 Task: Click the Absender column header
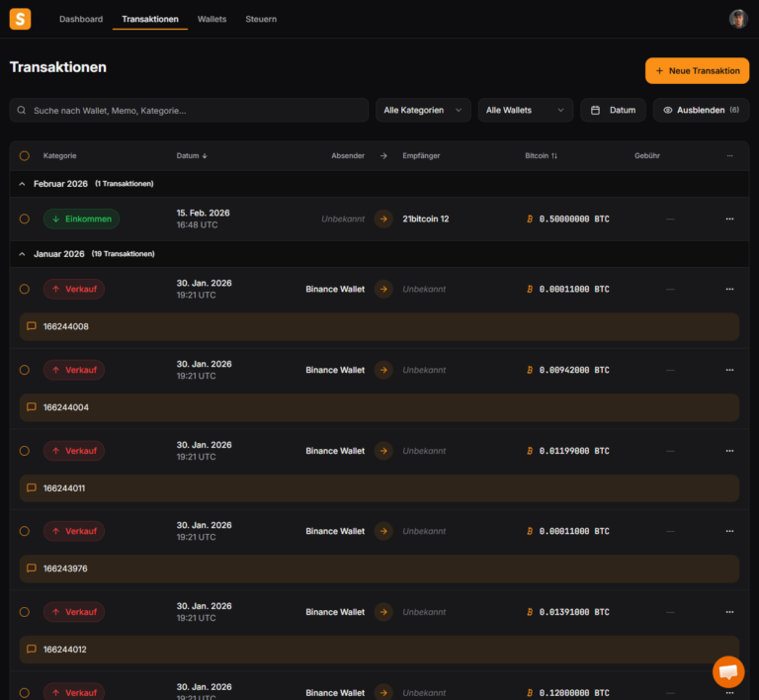348,156
